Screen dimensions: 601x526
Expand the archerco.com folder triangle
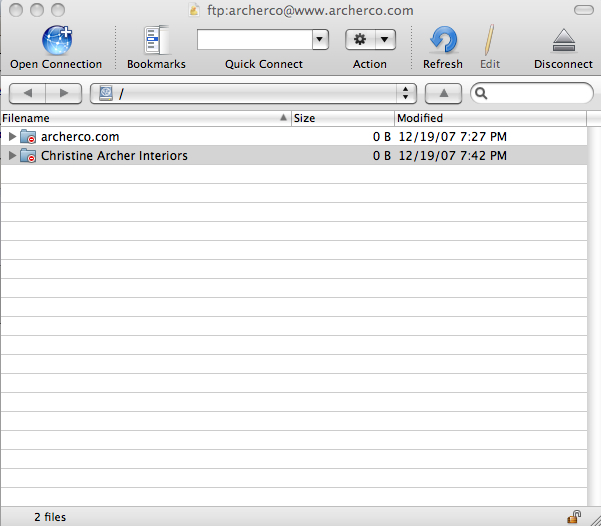(x=12, y=136)
